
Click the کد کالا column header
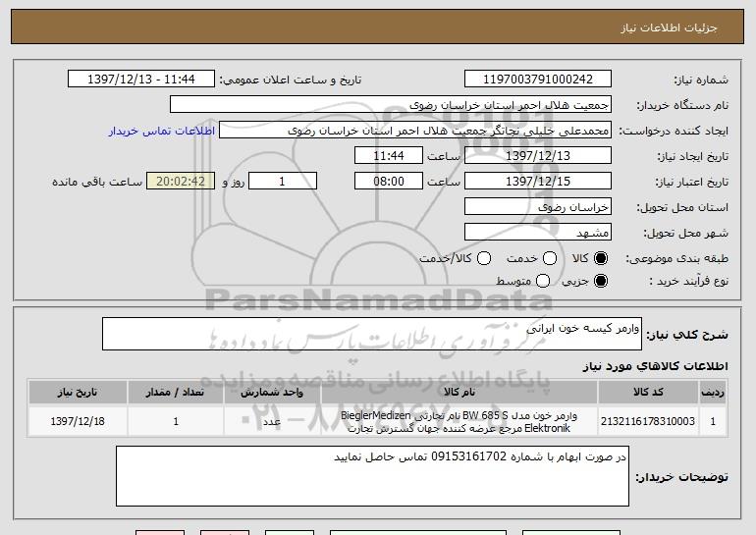coord(648,393)
